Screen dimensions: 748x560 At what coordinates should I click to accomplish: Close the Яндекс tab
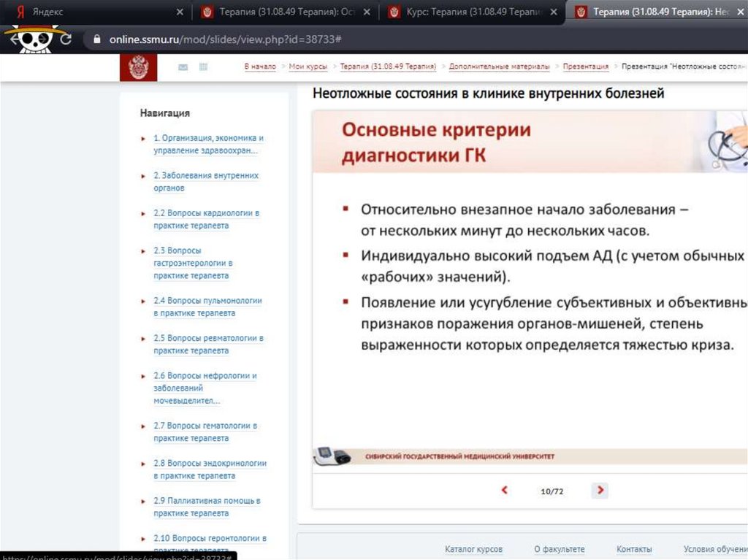(x=180, y=12)
